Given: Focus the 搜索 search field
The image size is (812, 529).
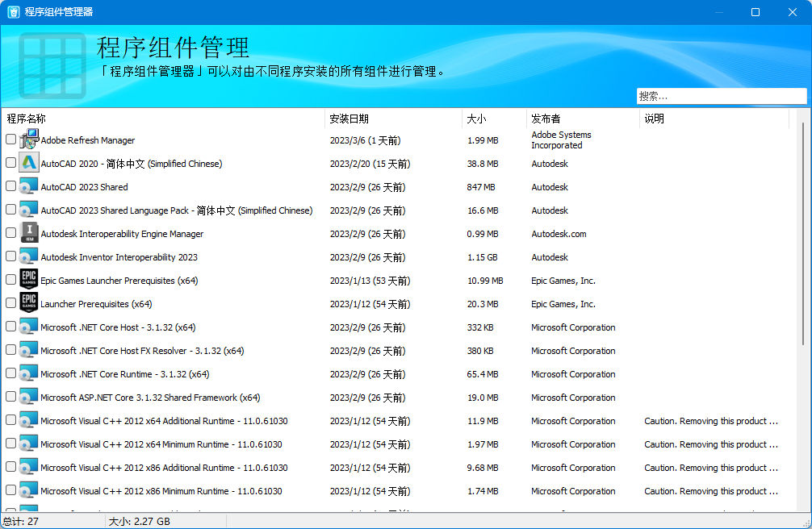Looking at the screenshot, I should [x=722, y=96].
